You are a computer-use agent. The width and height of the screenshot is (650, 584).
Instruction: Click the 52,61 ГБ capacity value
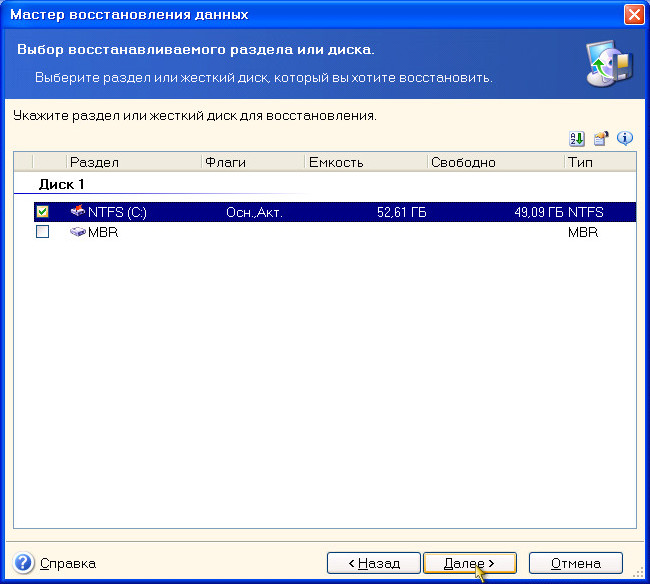(402, 213)
